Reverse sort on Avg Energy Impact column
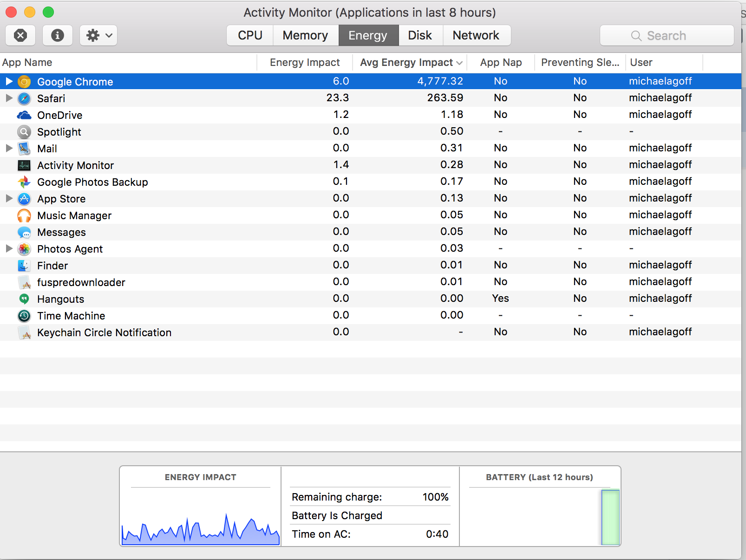Viewport: 746px width, 560px height. pos(411,62)
